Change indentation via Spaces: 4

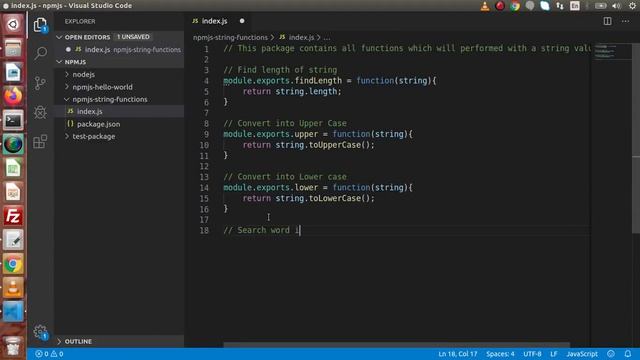[500, 354]
